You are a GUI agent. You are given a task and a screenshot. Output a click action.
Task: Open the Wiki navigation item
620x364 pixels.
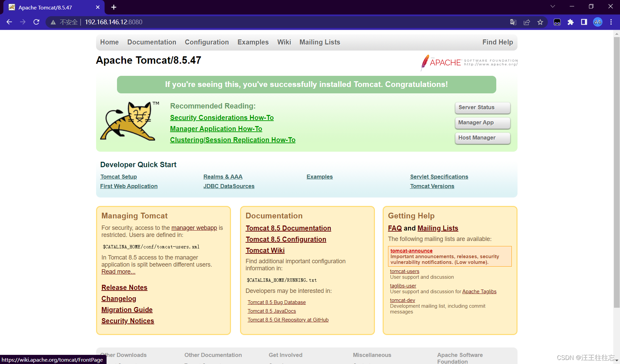(284, 42)
